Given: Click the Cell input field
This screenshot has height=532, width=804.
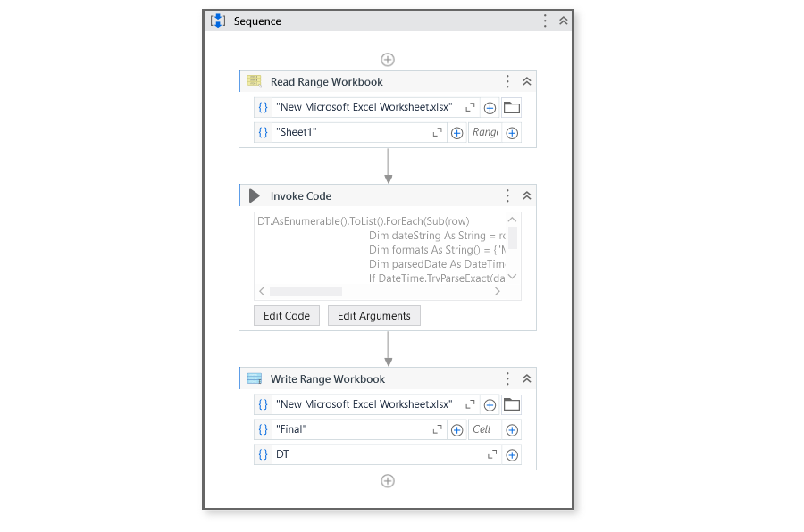Looking at the screenshot, I should coord(484,429).
